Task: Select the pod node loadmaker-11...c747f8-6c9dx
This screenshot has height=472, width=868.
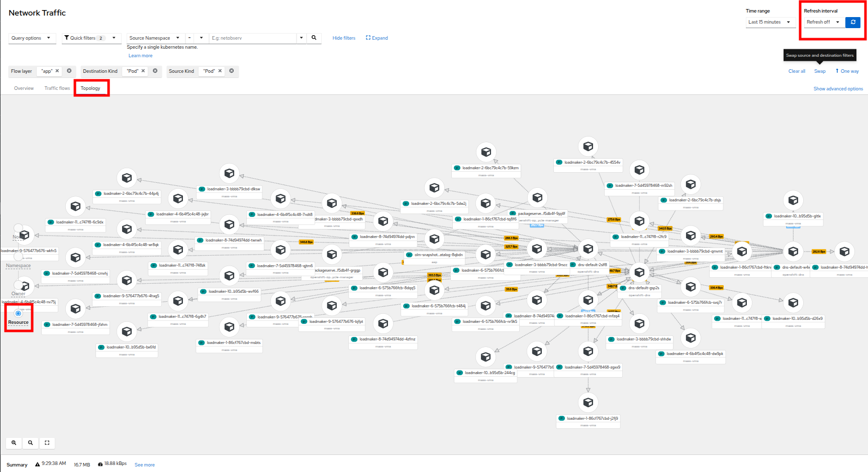Action: pyautogui.click(x=75, y=206)
